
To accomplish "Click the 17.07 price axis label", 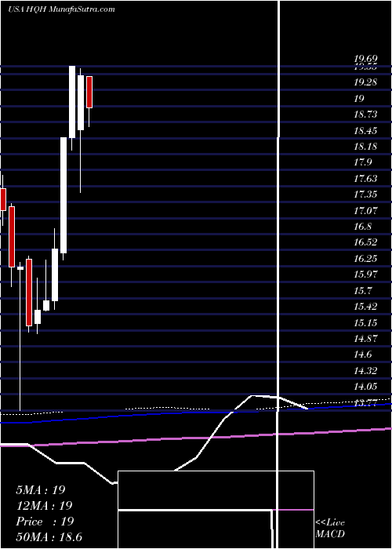I will click(x=365, y=211).
